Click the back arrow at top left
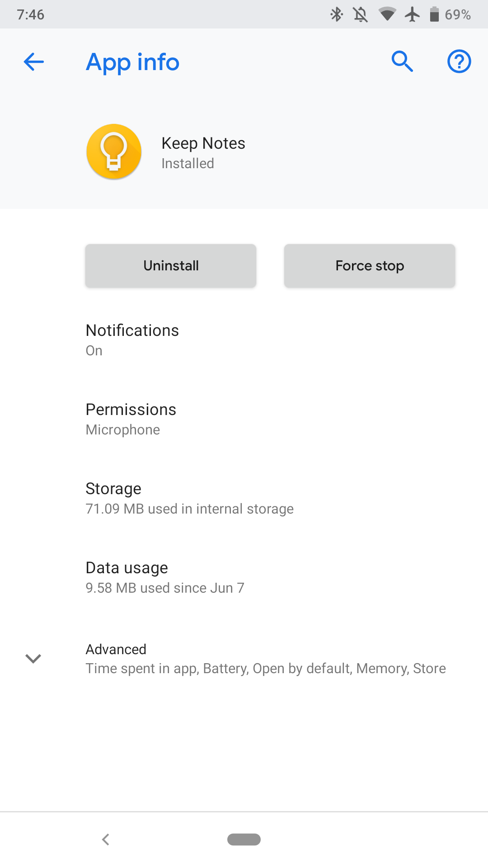 [33, 62]
